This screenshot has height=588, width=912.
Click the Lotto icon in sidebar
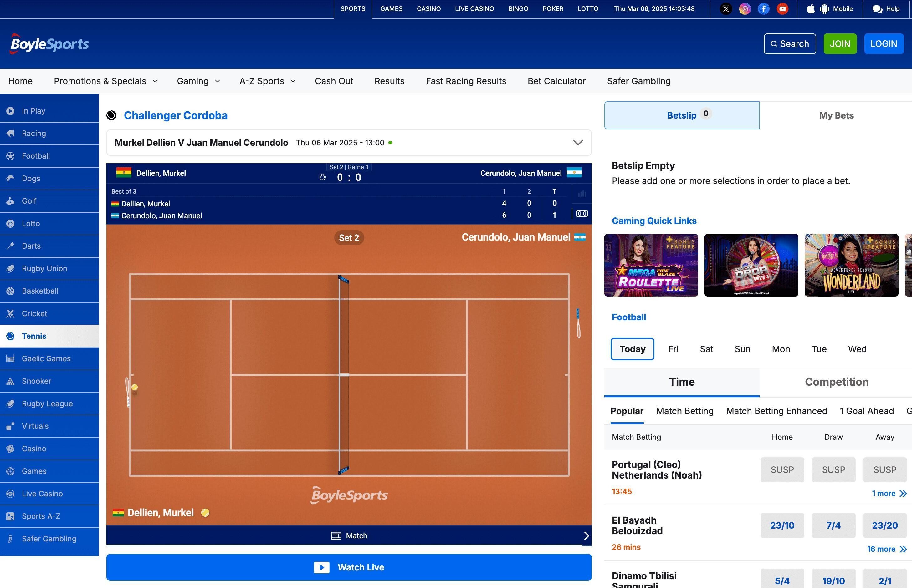pos(10,223)
